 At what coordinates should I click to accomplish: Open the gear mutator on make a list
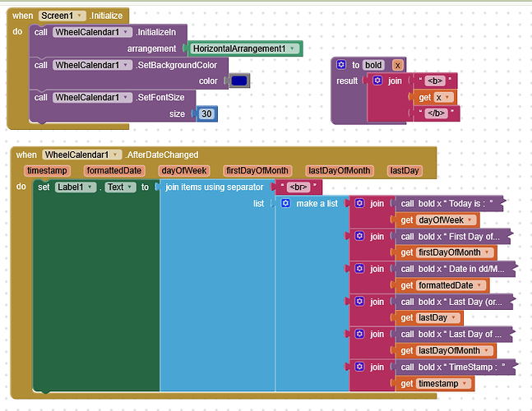[x=285, y=203]
